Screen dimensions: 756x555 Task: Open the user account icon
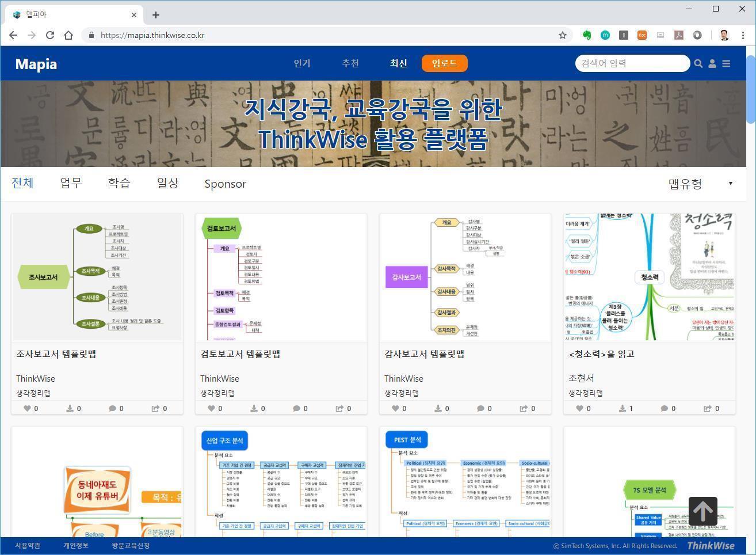pos(712,64)
